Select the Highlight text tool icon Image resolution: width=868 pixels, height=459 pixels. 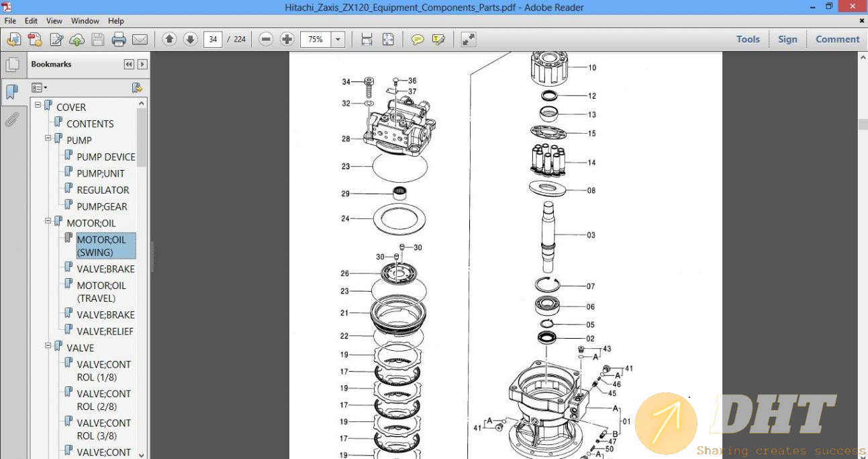click(439, 40)
